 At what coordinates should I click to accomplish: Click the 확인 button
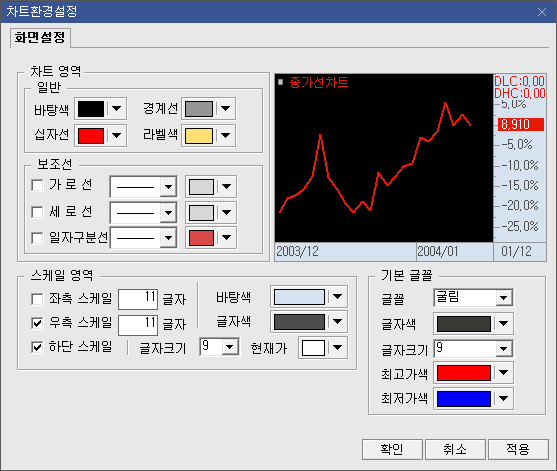392,449
